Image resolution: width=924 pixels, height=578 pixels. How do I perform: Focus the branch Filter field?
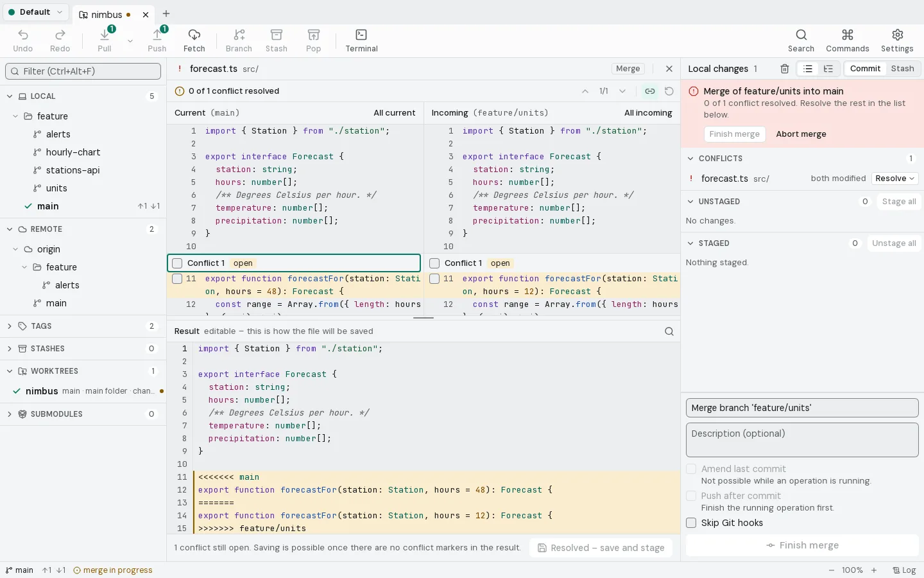tap(83, 71)
